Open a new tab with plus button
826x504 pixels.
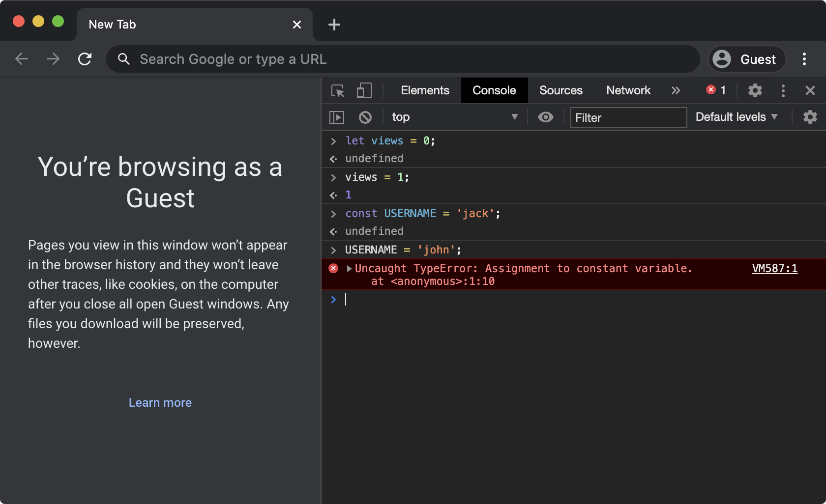tap(334, 25)
